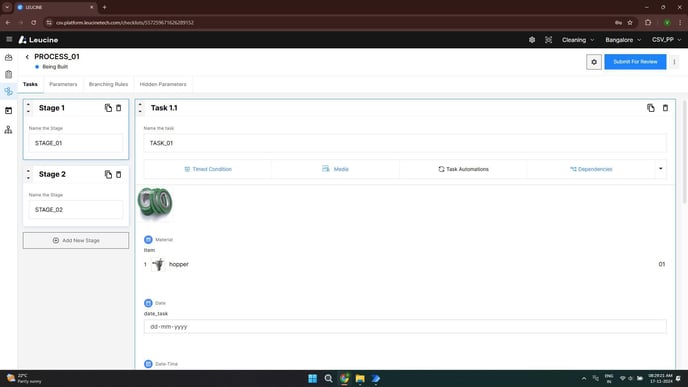Open the more options kebab menu

click(674, 62)
